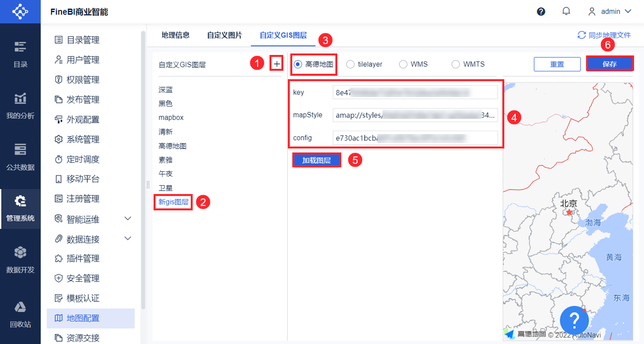The image size is (644, 344).
Task: Select 黑色 layer in the list
Action: (165, 103)
